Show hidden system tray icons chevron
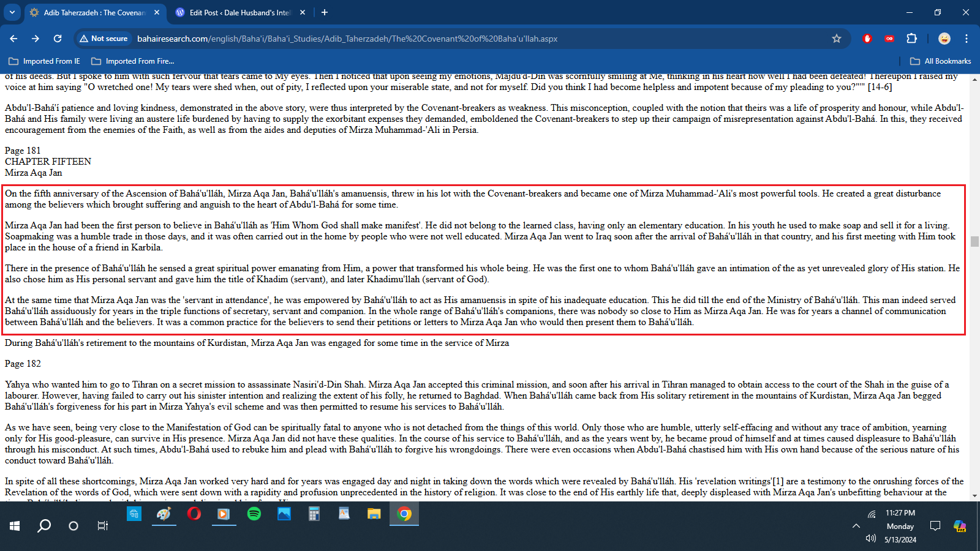 (856, 526)
